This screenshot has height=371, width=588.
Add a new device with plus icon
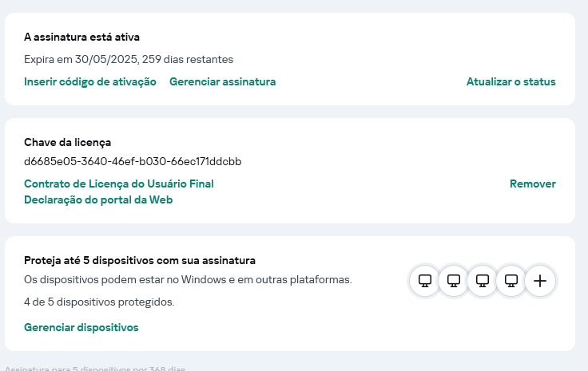pos(540,281)
